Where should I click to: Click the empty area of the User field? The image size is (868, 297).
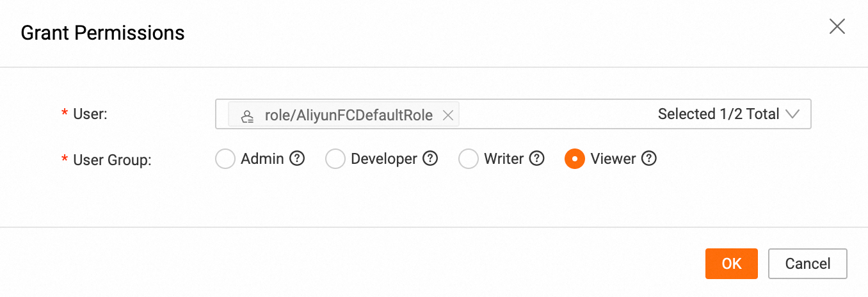coord(551,115)
